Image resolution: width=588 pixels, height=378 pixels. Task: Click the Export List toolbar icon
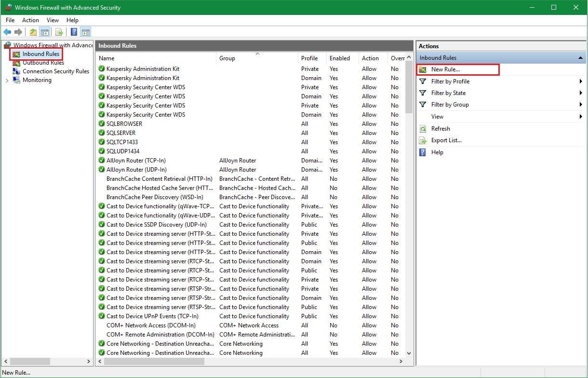[59, 32]
